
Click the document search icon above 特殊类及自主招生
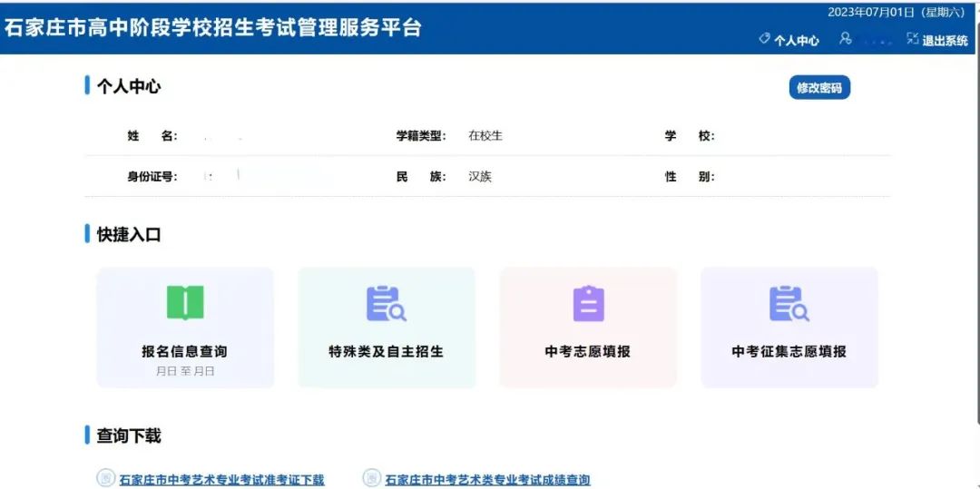(x=387, y=304)
